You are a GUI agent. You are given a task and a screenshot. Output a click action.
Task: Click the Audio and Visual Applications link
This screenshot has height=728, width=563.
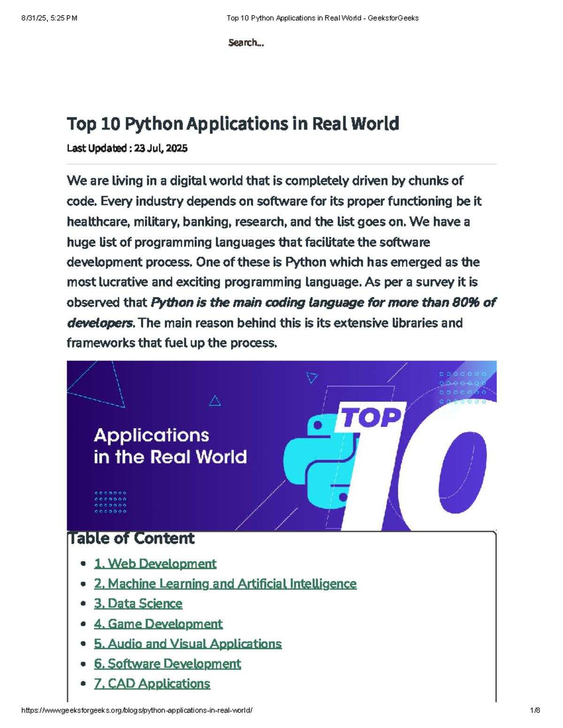click(188, 644)
